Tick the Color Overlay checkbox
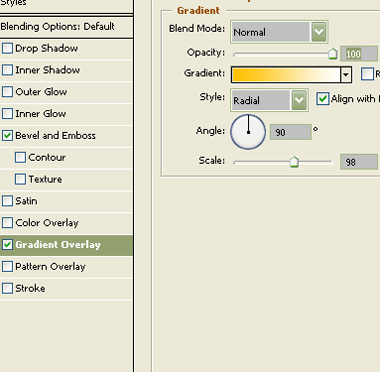 click(x=7, y=223)
